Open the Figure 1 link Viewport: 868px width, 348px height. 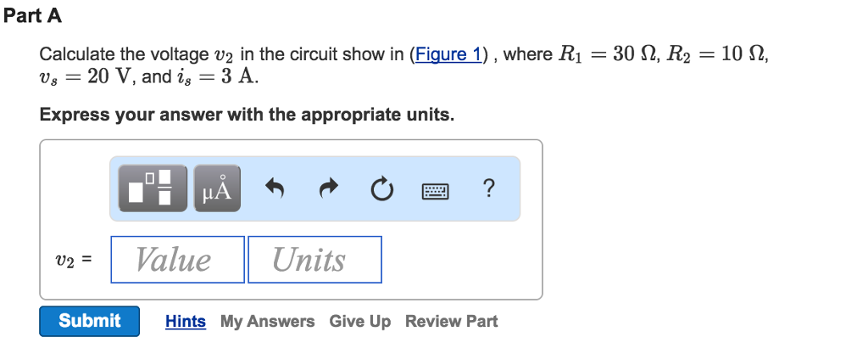[x=448, y=54]
